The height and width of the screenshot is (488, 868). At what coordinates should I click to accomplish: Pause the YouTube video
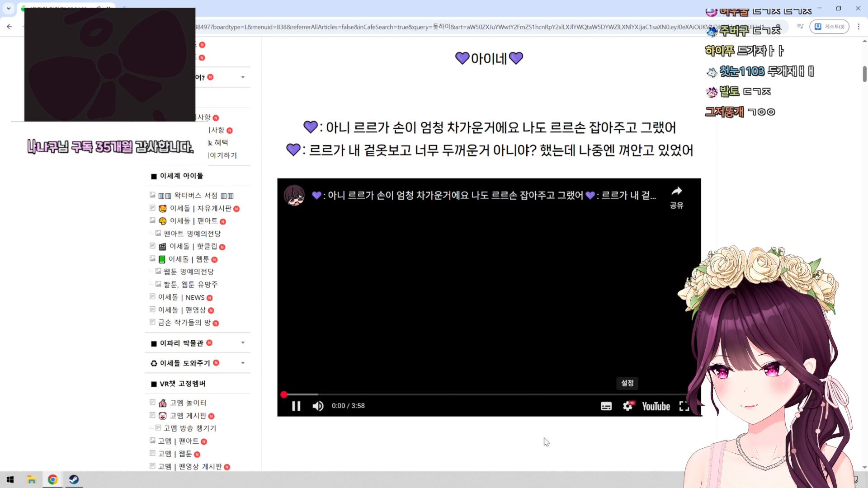(x=296, y=406)
